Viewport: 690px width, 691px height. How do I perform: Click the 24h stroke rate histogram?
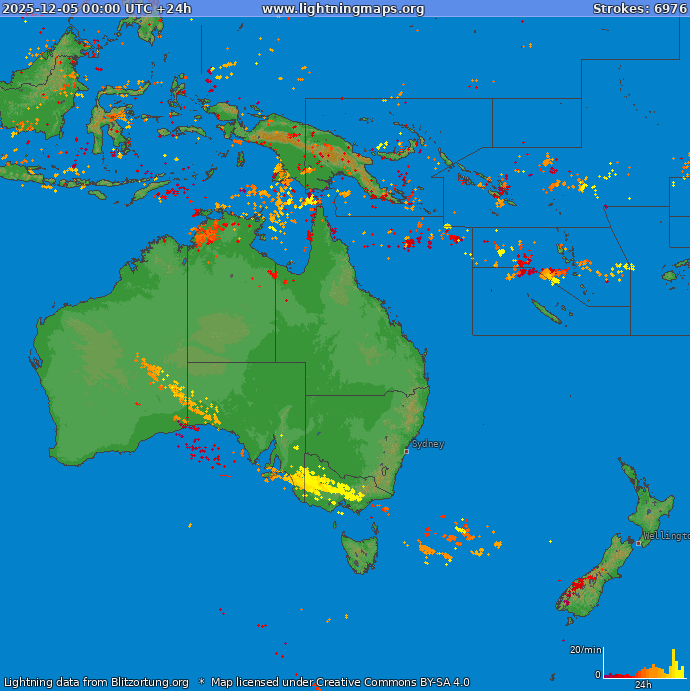[x=645, y=663]
